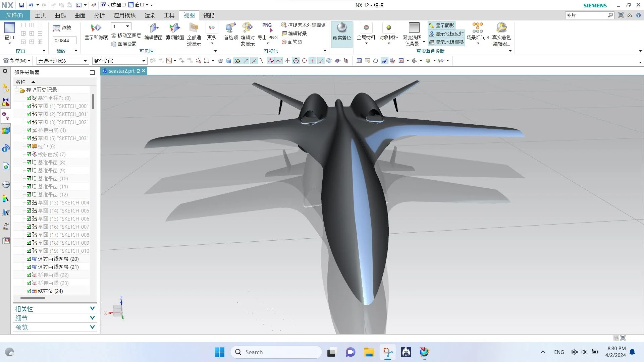Open the 整个装配 scope dropdown

(x=144, y=61)
